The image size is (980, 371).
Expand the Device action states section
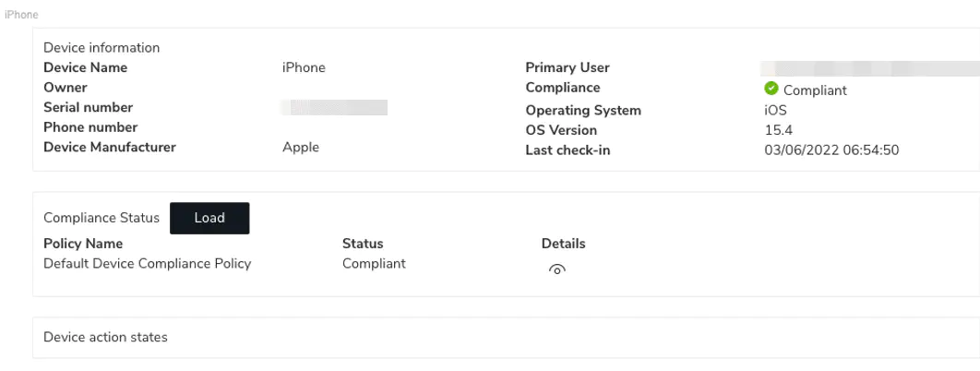pyautogui.click(x=105, y=338)
